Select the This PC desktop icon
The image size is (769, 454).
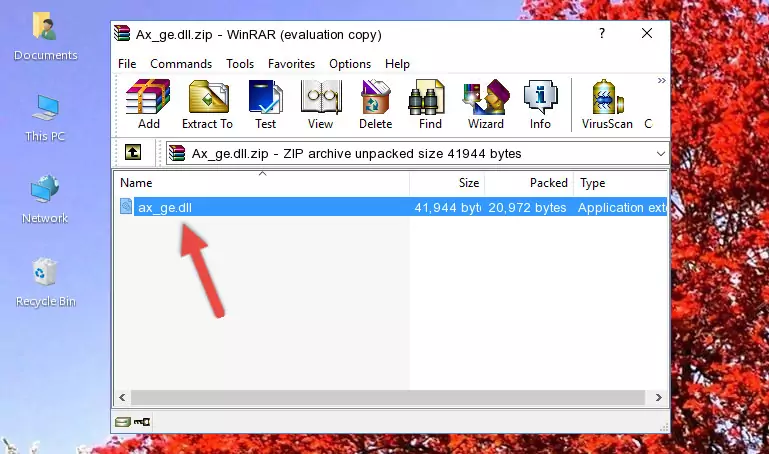tap(45, 119)
